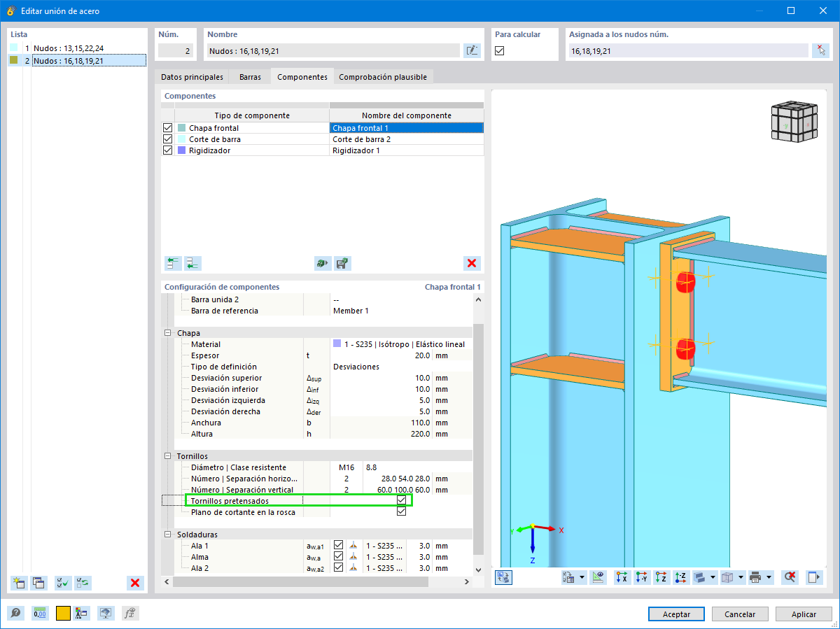Click the Aceptar button
Viewport: 840px width, 629px height.
(x=677, y=614)
